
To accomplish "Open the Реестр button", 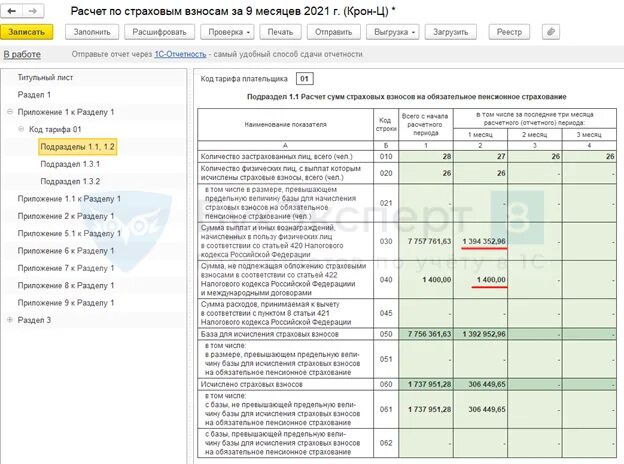I will (509, 32).
